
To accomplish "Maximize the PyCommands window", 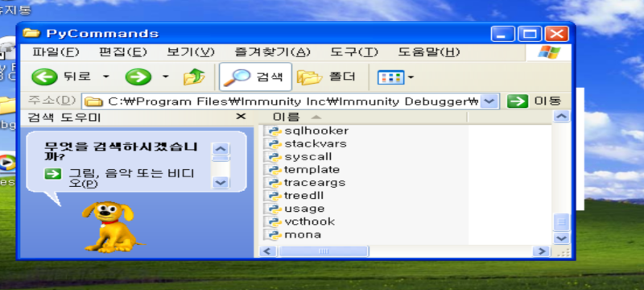I will (x=530, y=33).
